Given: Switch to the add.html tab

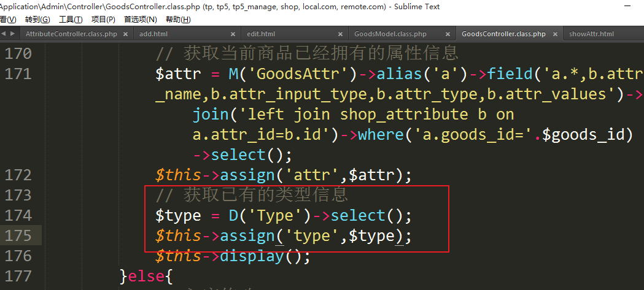Looking at the screenshot, I should [x=153, y=34].
